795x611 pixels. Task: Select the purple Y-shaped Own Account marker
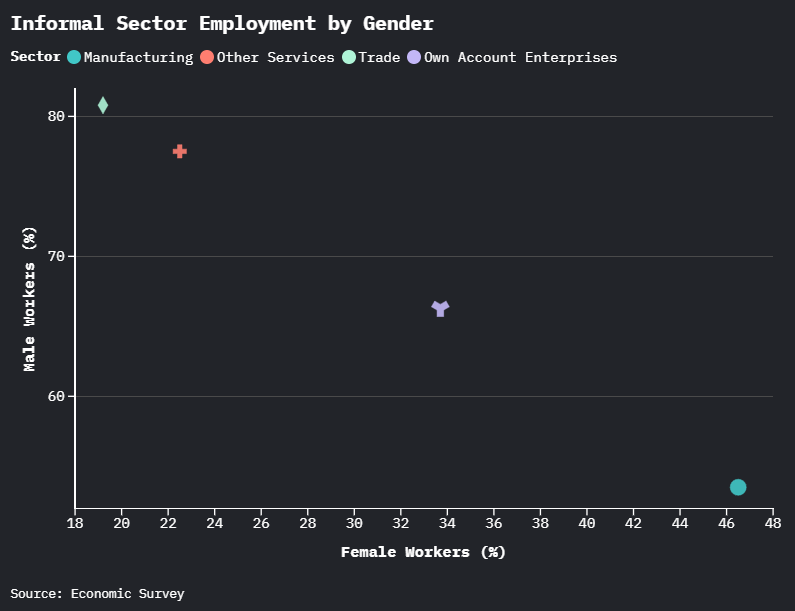pyautogui.click(x=440, y=308)
